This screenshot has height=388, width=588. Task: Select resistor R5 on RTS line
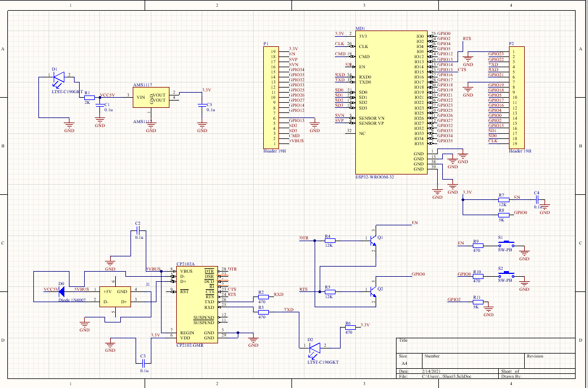tap(330, 291)
